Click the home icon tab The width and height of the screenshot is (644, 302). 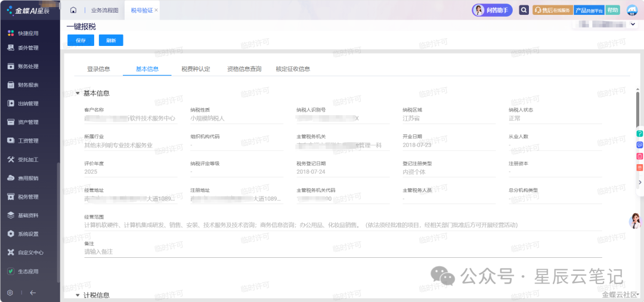coord(73,10)
